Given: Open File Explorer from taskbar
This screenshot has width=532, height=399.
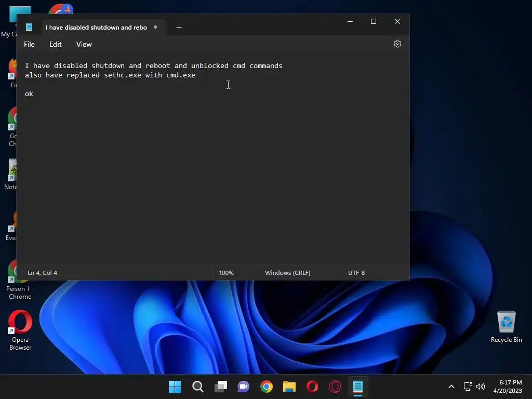Looking at the screenshot, I should tap(289, 387).
